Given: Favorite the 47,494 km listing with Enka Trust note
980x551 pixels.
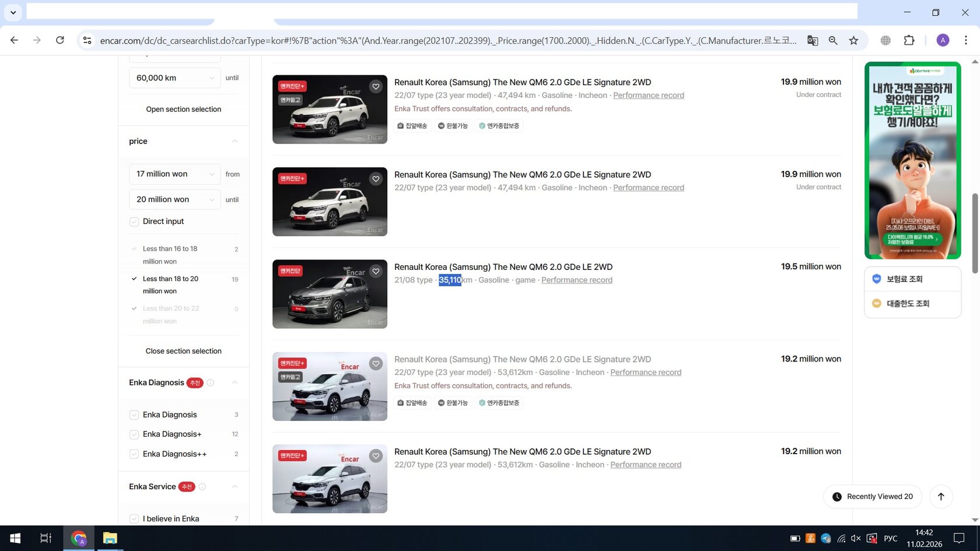Looking at the screenshot, I should pyautogui.click(x=376, y=86).
